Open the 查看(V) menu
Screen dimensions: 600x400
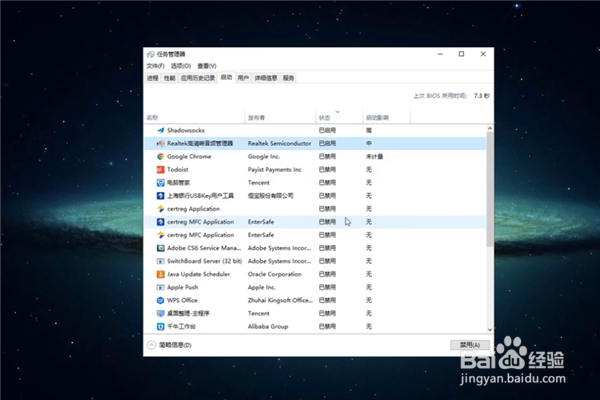[207, 66]
